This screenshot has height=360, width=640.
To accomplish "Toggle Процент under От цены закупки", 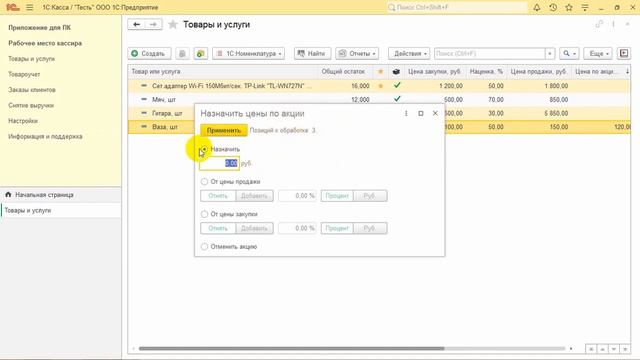I will [x=337, y=228].
